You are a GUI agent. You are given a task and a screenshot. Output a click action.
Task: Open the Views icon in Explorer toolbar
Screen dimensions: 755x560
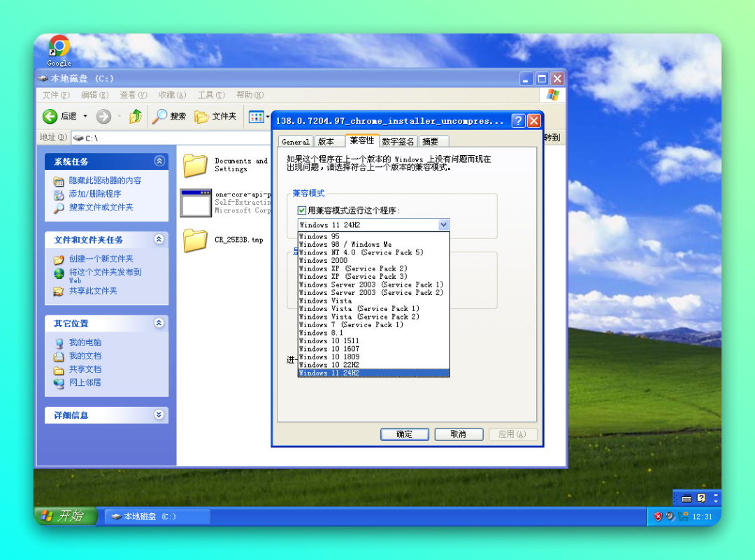coord(256,117)
